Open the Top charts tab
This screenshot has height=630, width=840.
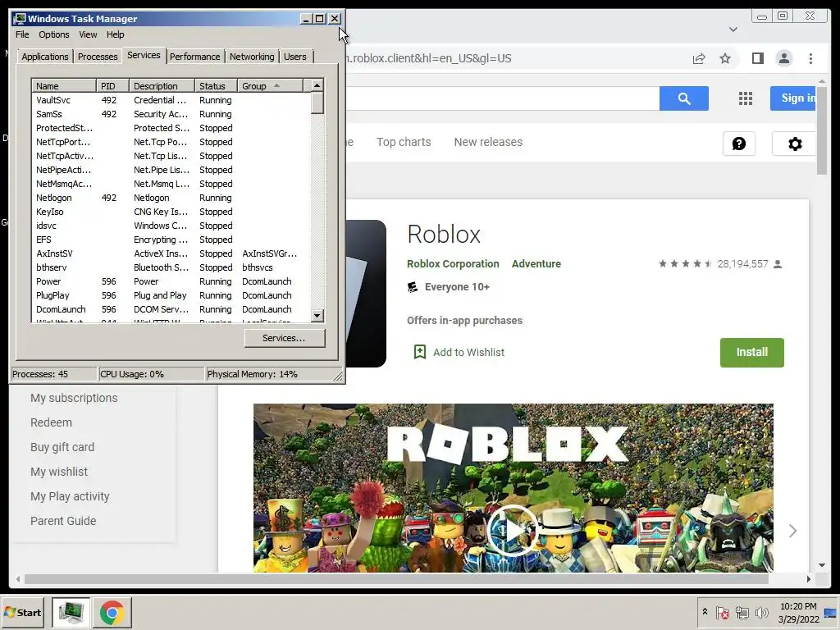pos(404,142)
